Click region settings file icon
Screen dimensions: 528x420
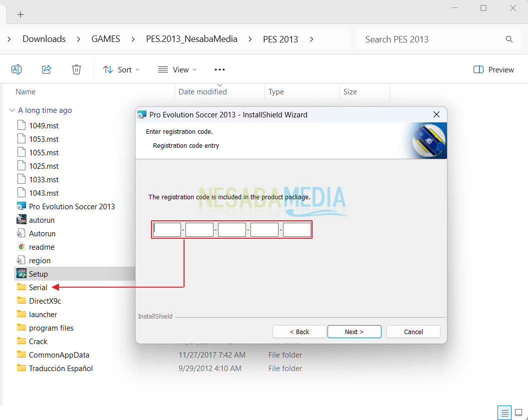tap(21, 260)
